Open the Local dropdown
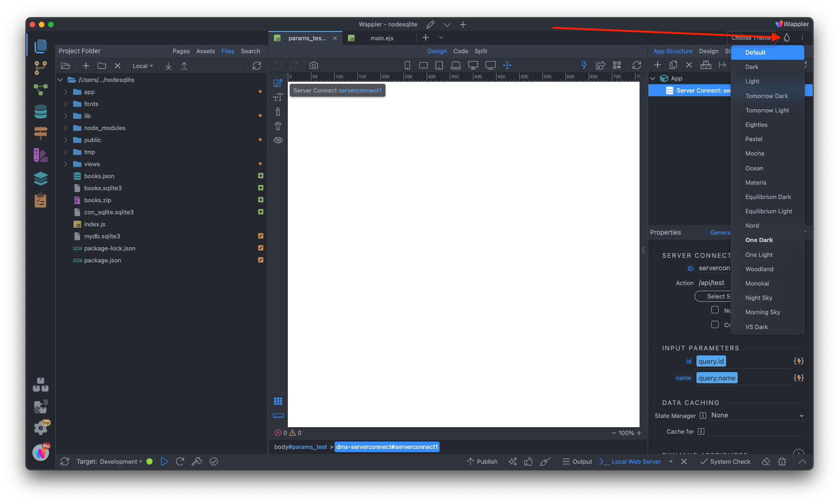 click(143, 66)
